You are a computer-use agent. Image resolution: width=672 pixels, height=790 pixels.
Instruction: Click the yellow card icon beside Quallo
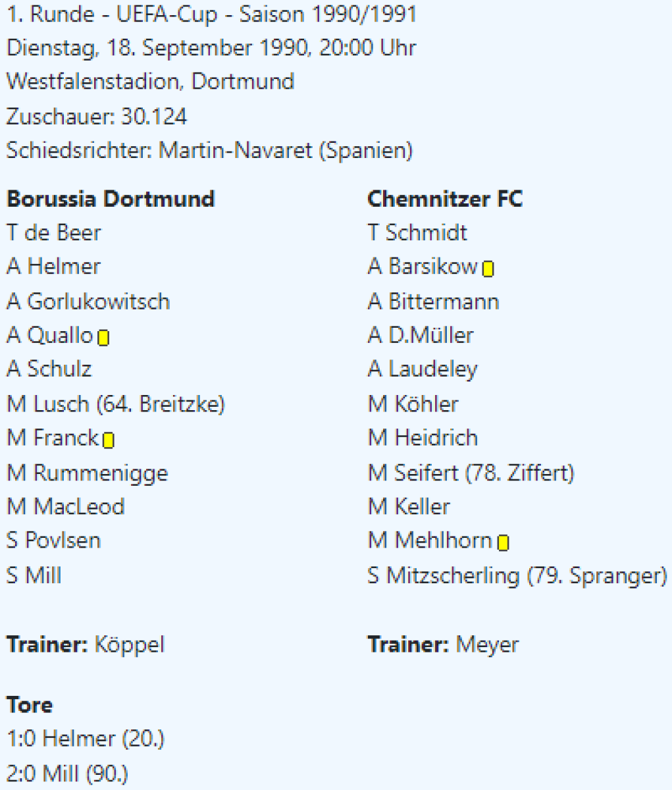(103, 338)
